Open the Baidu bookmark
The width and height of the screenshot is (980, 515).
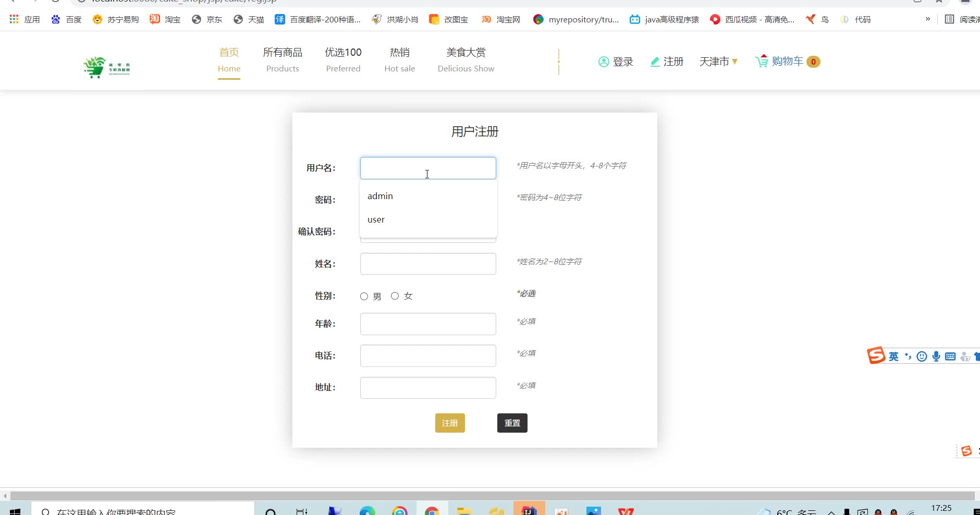coord(66,20)
